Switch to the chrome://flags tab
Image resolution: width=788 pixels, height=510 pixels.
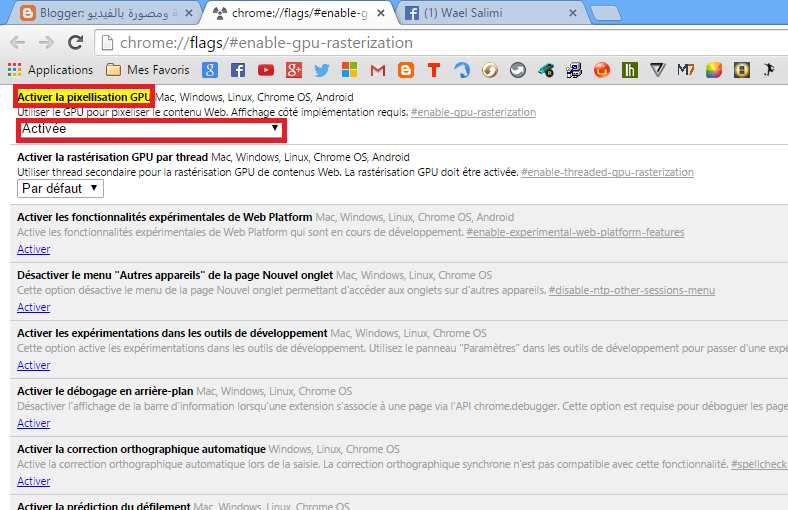297,13
